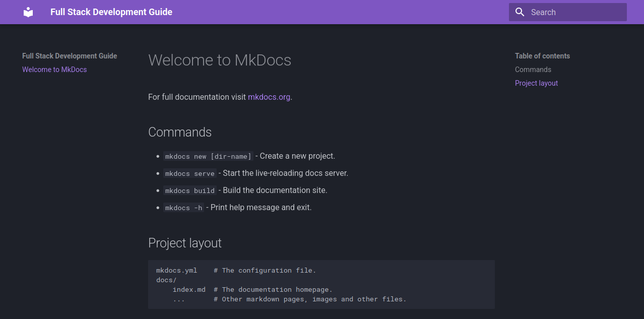This screenshot has height=319, width=644.
Task: Jump to Project layout in table of contents
Action: click(x=536, y=83)
